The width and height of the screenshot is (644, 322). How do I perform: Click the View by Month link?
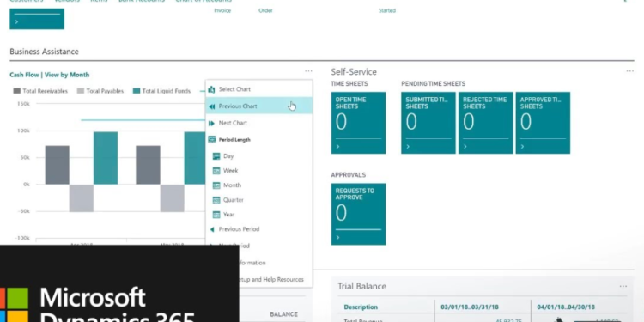point(67,75)
